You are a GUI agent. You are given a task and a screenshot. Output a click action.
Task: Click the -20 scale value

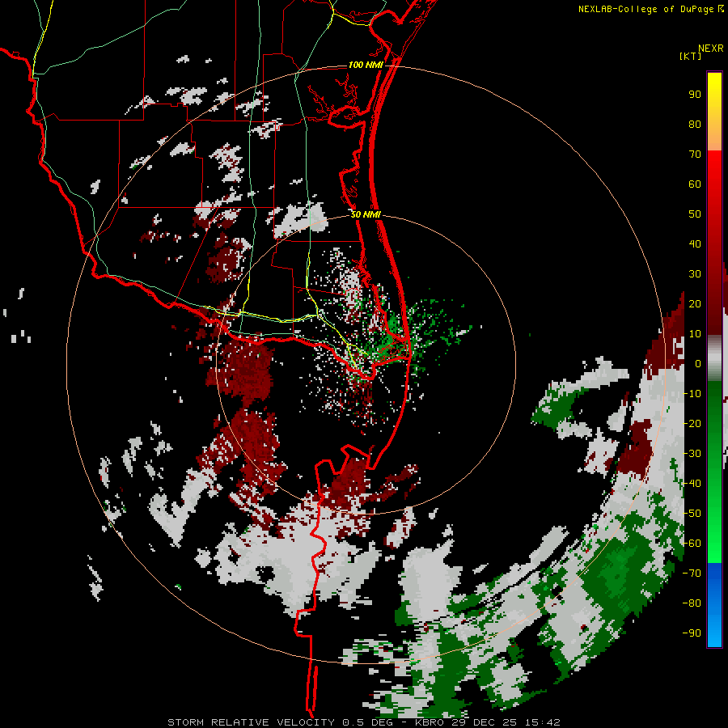(692, 424)
